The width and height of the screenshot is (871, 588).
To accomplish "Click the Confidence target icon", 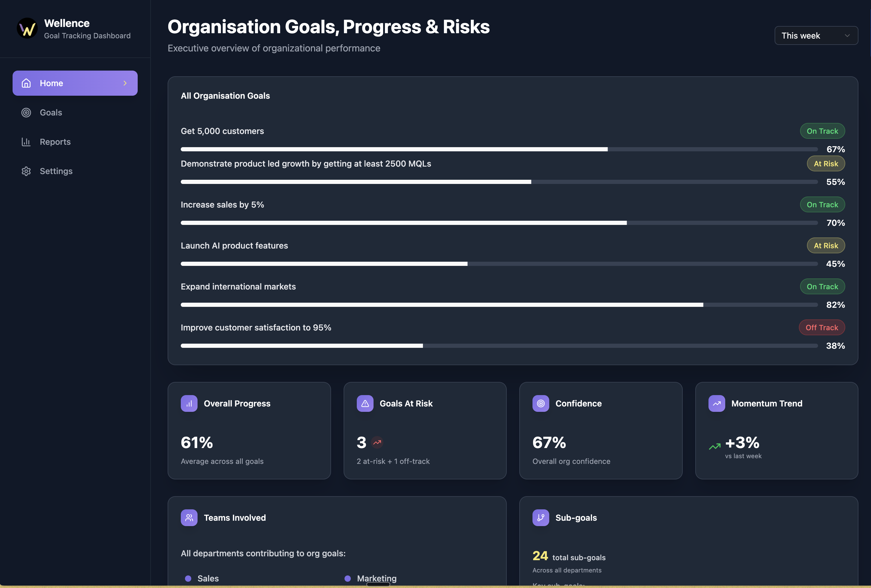I will 541,403.
